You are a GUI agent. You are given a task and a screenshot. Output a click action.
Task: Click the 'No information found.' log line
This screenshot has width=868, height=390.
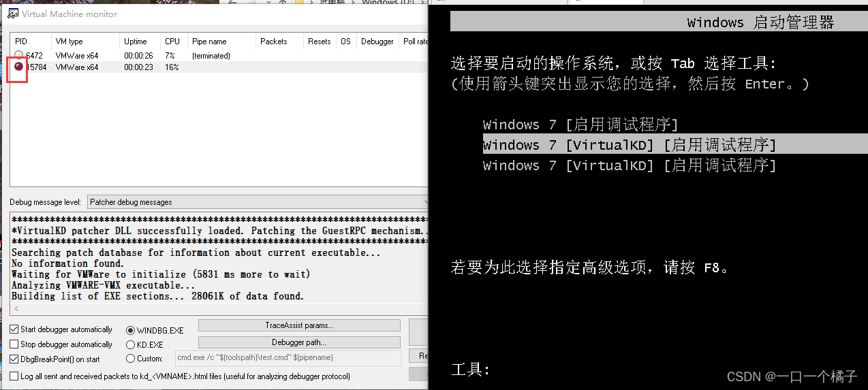pyautogui.click(x=68, y=263)
